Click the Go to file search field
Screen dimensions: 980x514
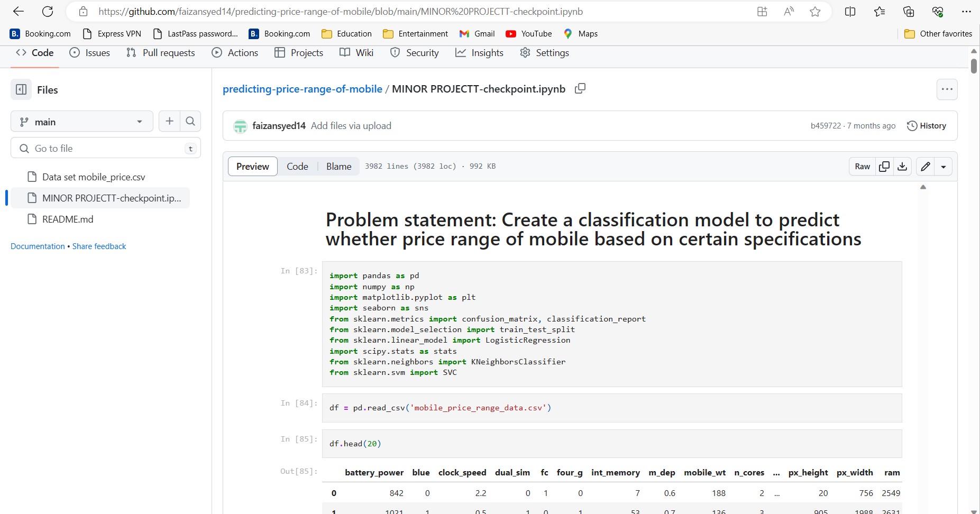pyautogui.click(x=106, y=149)
